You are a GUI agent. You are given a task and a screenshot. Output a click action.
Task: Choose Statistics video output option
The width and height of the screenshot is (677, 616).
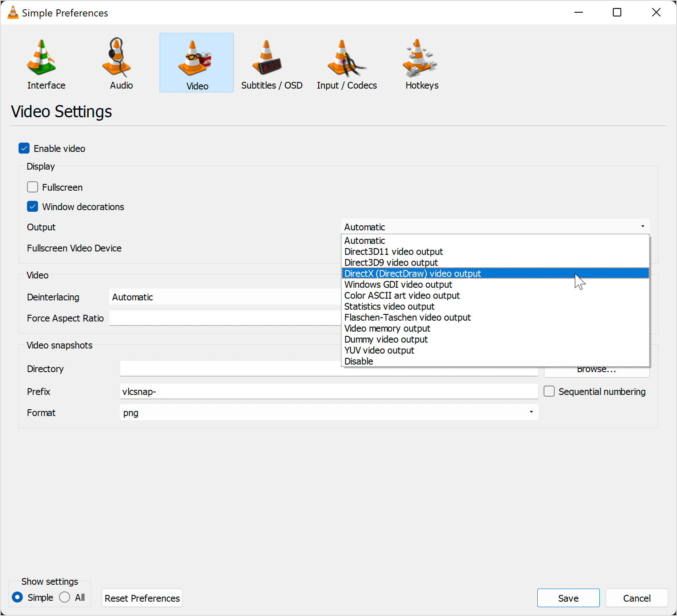click(x=495, y=306)
